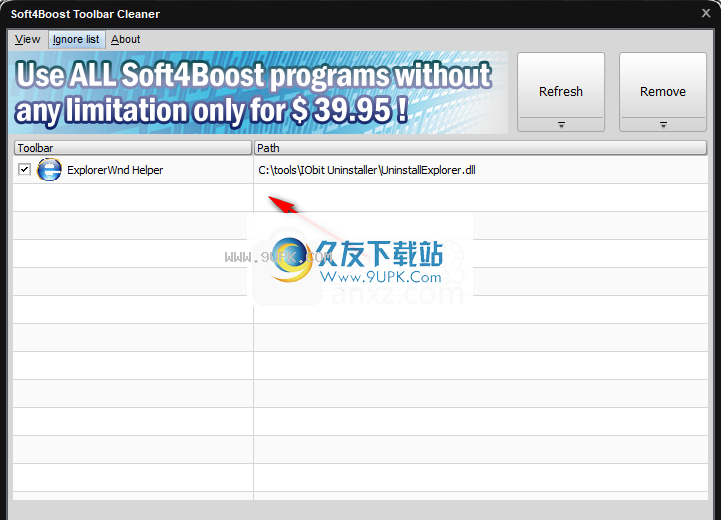The image size is (721, 520).
Task: Open the About menu
Action: (126, 40)
